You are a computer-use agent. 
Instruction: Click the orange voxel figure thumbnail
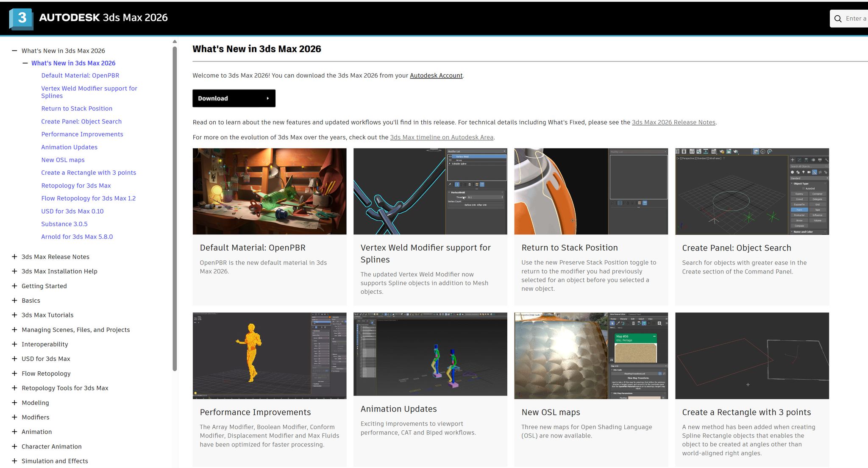(270, 356)
